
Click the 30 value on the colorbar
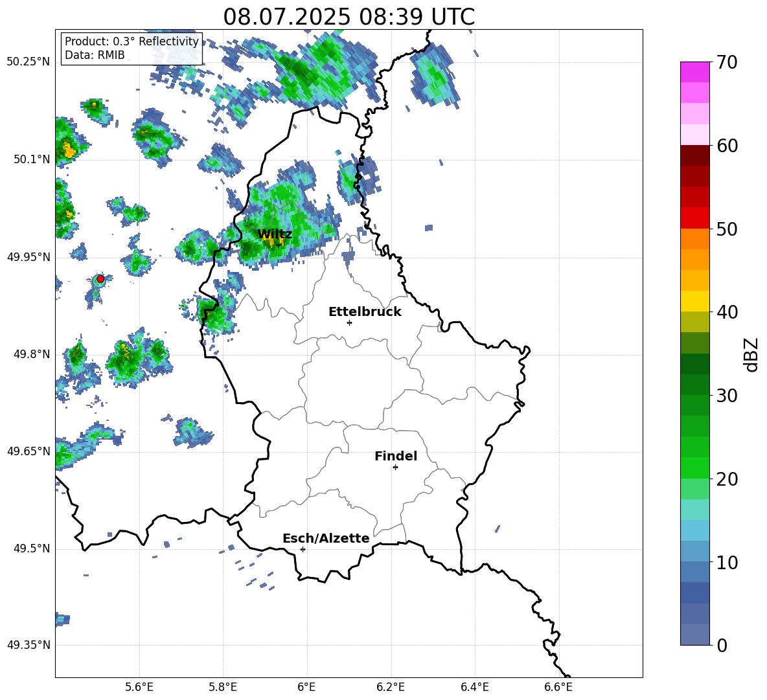click(x=727, y=396)
